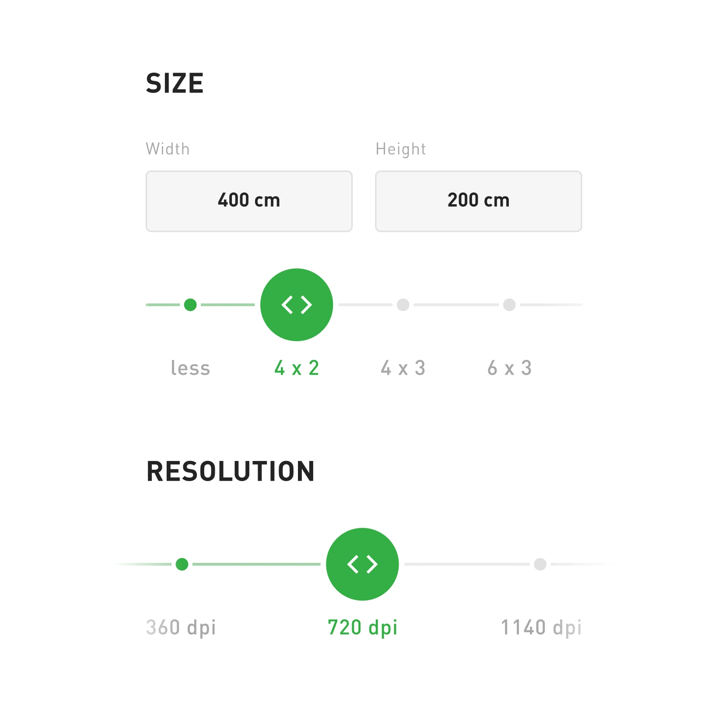Click the right chevron in resolution slider handle

pyautogui.click(x=372, y=564)
